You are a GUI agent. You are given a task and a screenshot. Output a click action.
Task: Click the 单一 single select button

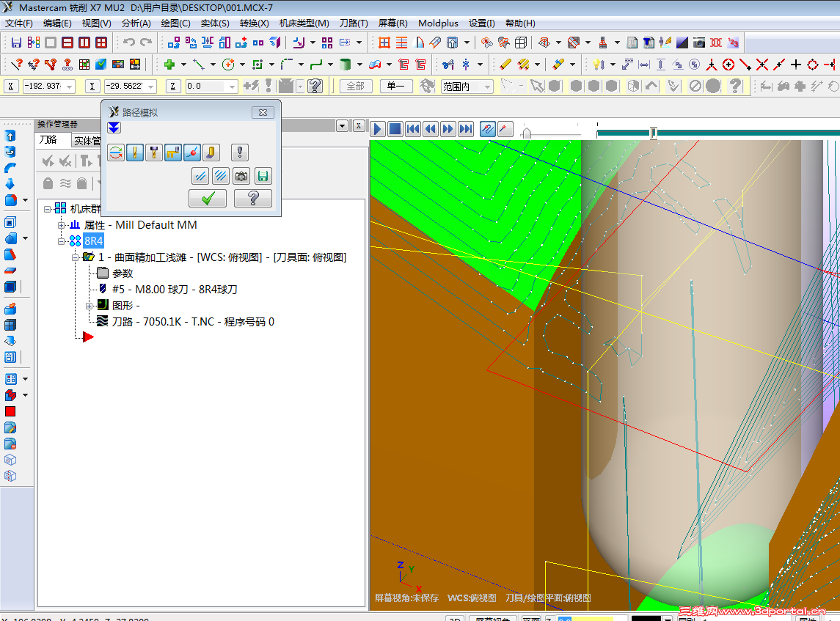pyautogui.click(x=396, y=86)
